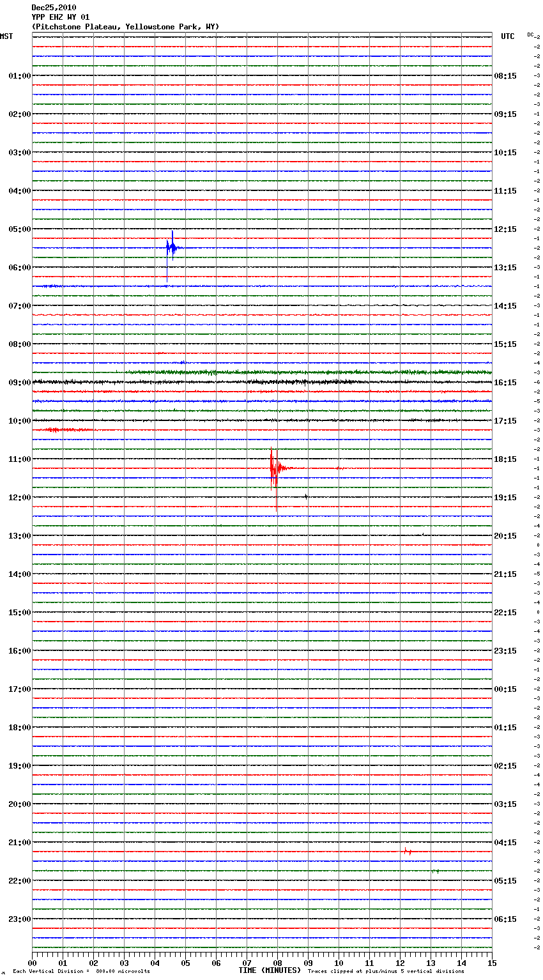The width and height of the screenshot is (543, 980).
Task: Select the 13:00 MST hour label
Action: pyautogui.click(x=20, y=536)
